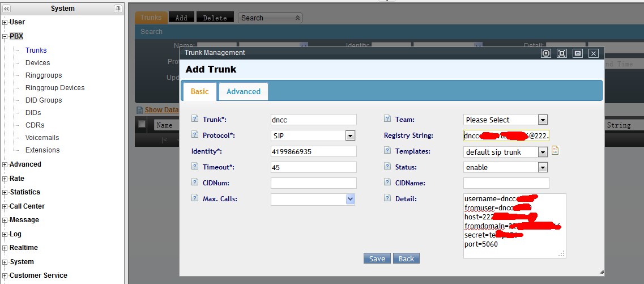Click the help icon beside Trunk field
The height and width of the screenshot is (284, 644).
tap(195, 119)
